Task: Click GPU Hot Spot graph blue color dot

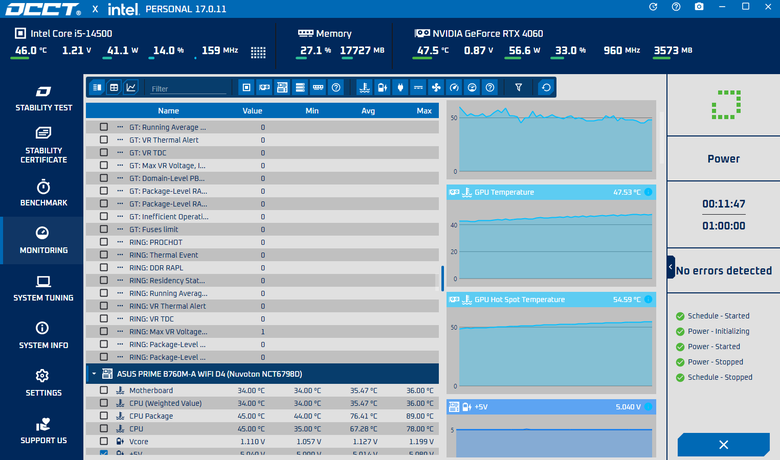Action: click(648, 299)
